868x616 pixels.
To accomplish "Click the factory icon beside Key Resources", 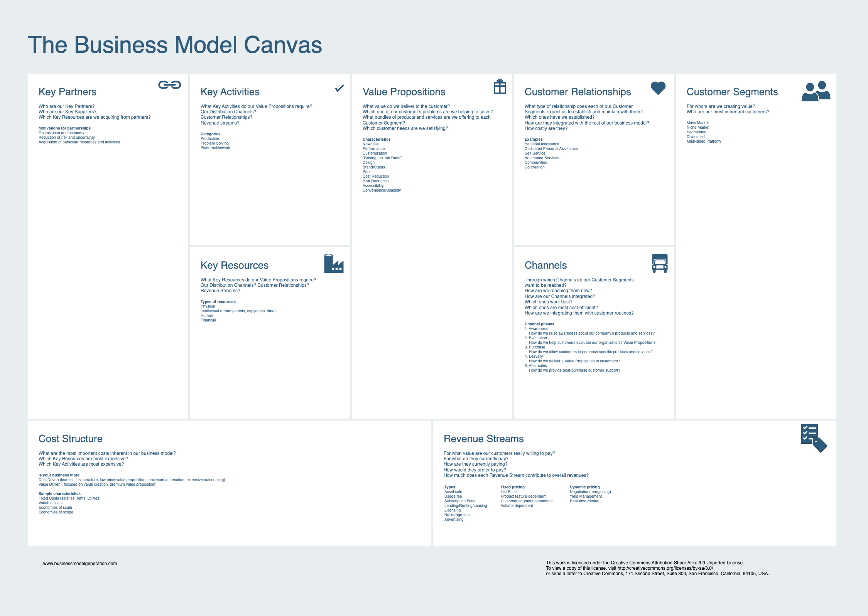I will (333, 264).
